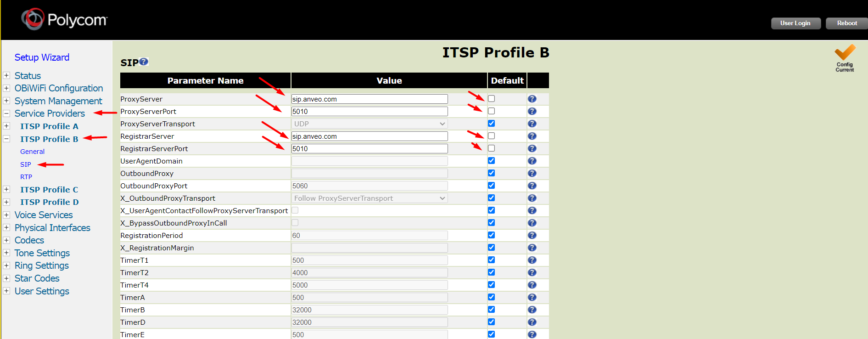Check Default box for RegistrarServer

click(x=491, y=136)
